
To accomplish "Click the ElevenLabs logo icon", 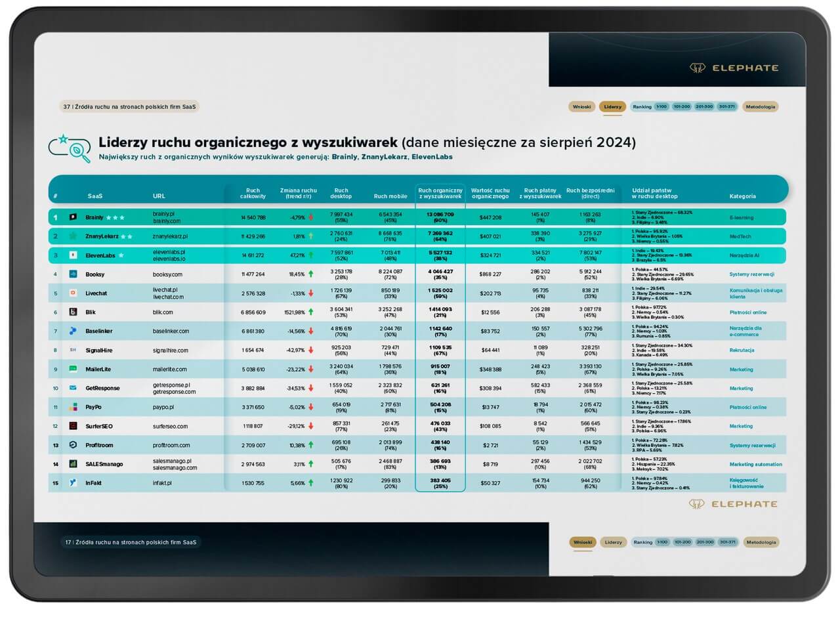I will pyautogui.click(x=73, y=255).
